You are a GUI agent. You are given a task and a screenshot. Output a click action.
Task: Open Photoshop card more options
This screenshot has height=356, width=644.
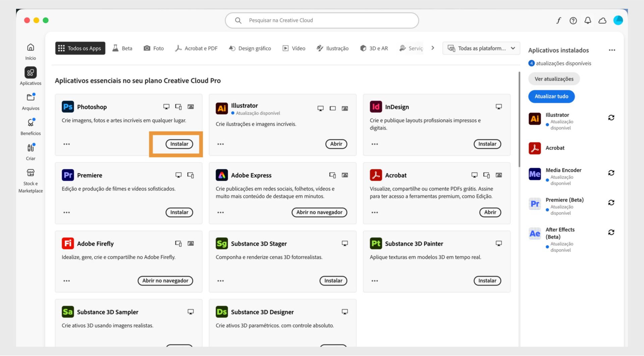[x=67, y=144]
